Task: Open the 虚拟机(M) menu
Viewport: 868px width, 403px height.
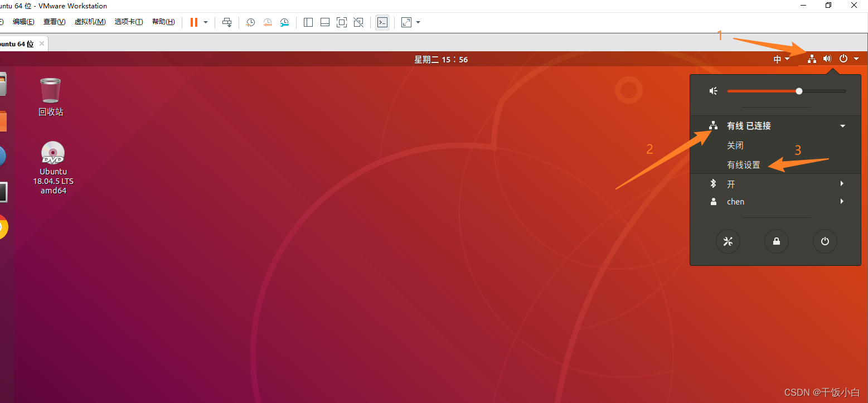Action: point(90,22)
